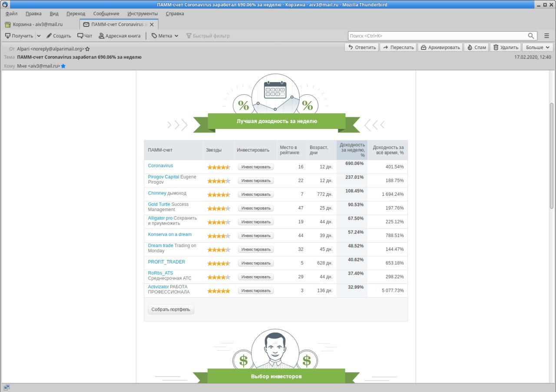Click Инвестировать for Coronavirus row
This screenshot has width=556, height=392.
256,167
